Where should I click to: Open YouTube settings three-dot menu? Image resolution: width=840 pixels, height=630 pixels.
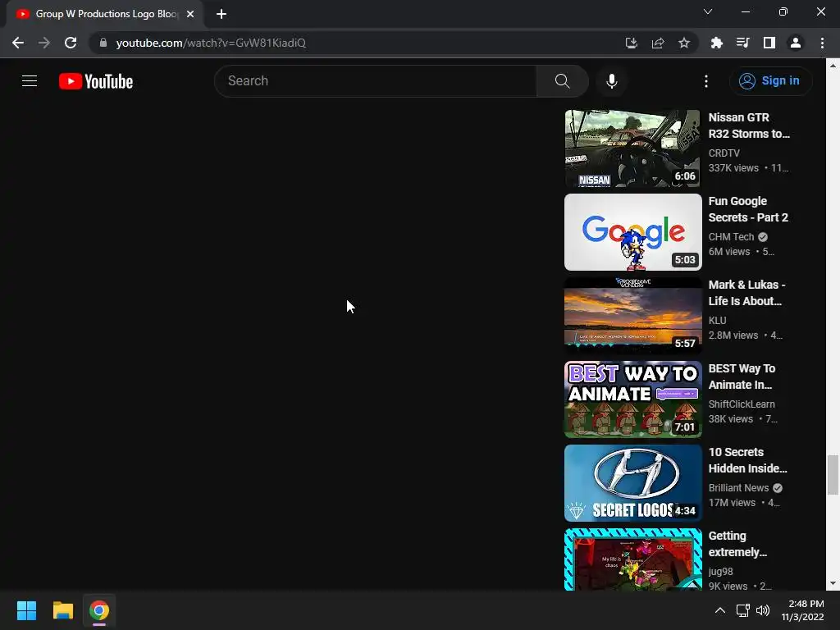pyautogui.click(x=706, y=81)
